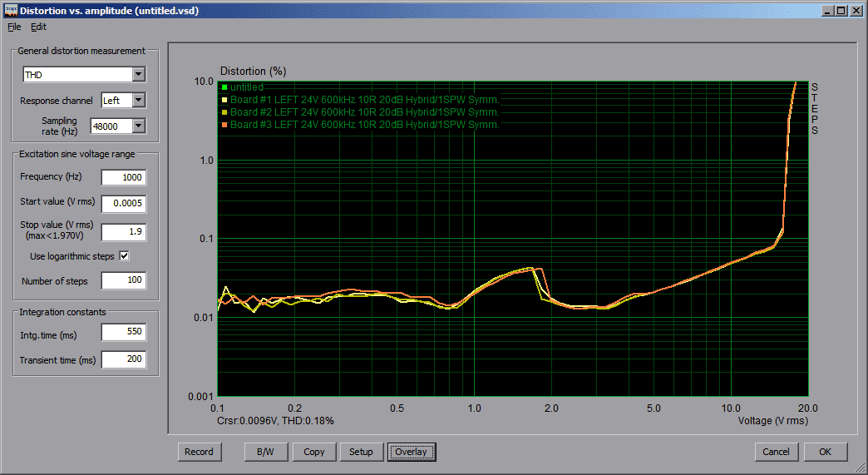Toggle 'Use logarithmic steps' checkbox

pos(125,256)
